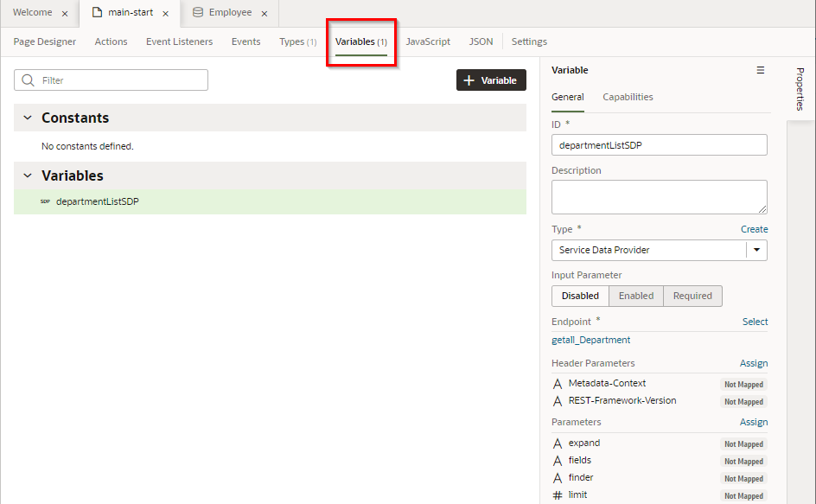Click the hamburger menu icon in Variable panel
816x504 pixels.
click(761, 70)
